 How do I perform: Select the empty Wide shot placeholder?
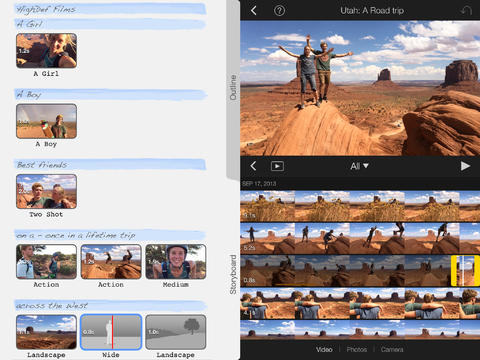click(111, 332)
